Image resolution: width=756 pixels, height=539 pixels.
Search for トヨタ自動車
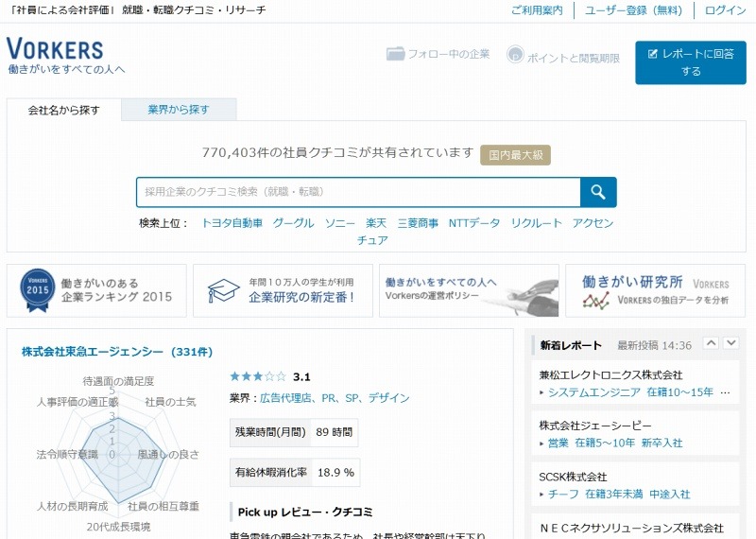click(x=232, y=223)
